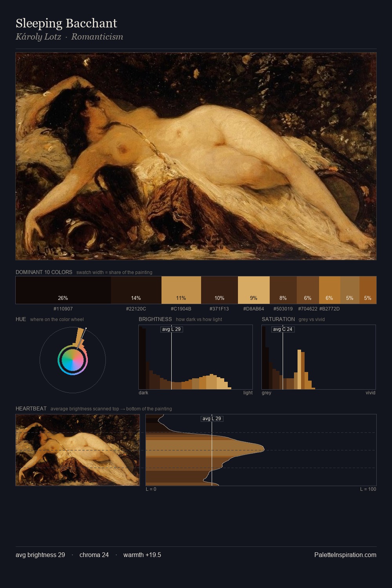Click the hex code label "#C1904B"
The width and height of the screenshot is (392, 588).
pos(181,309)
